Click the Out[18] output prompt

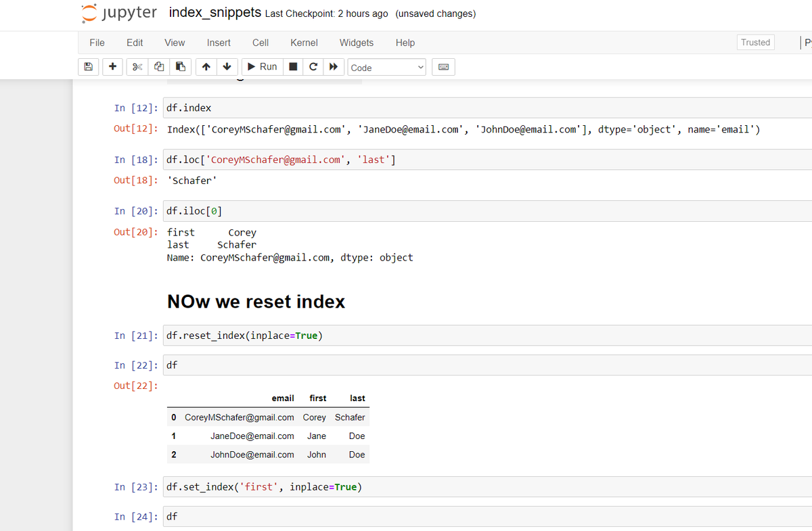click(x=136, y=181)
